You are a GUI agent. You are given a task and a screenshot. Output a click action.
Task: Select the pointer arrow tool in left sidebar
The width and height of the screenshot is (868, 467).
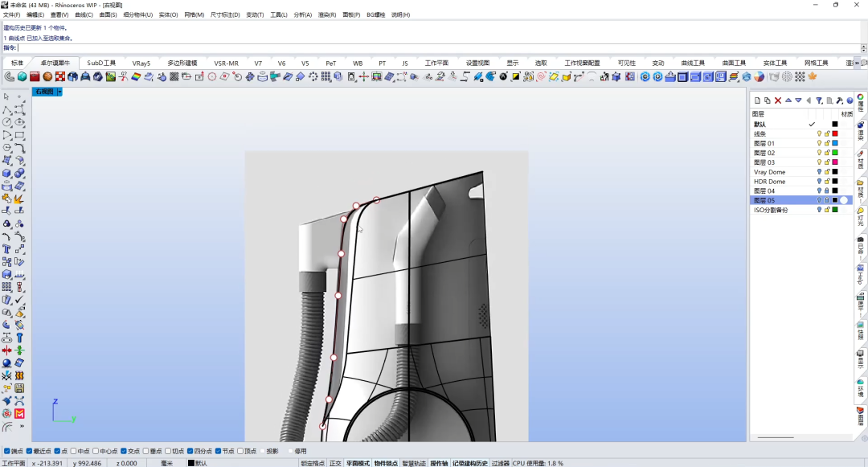6,96
